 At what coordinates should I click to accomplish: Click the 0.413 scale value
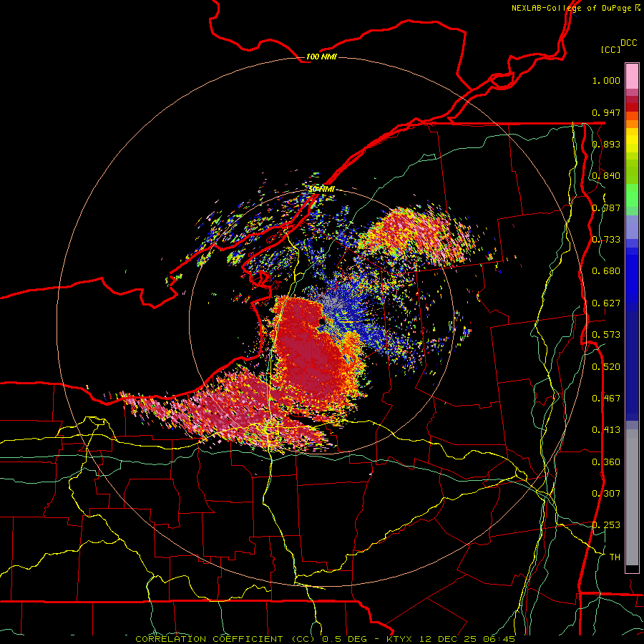(606, 430)
